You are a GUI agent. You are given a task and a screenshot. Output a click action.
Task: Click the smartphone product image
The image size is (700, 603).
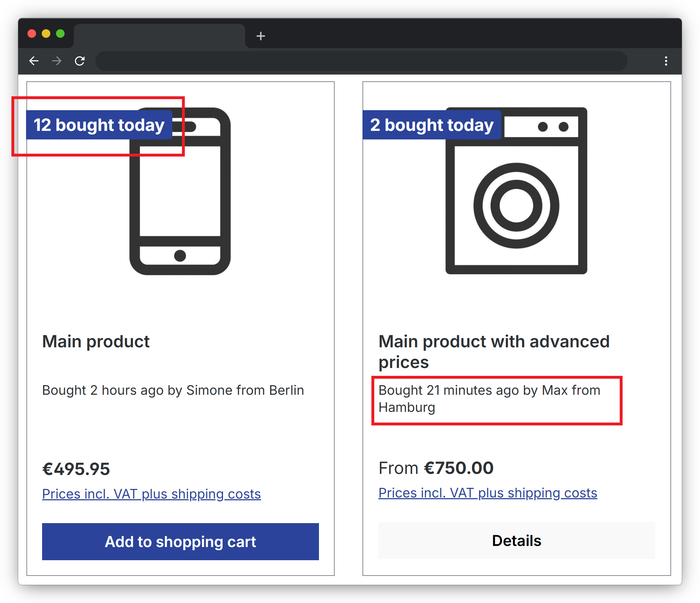pyautogui.click(x=180, y=191)
